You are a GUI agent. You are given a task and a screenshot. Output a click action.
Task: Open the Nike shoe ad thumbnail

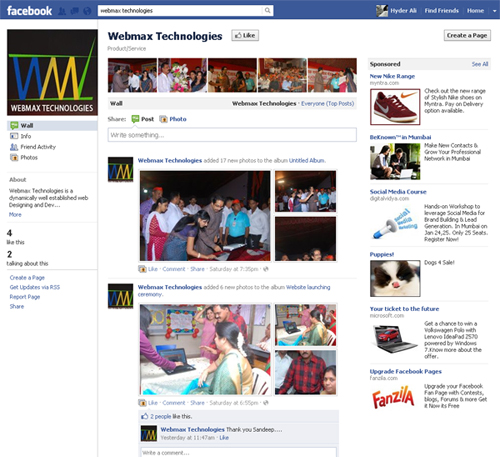pos(395,107)
